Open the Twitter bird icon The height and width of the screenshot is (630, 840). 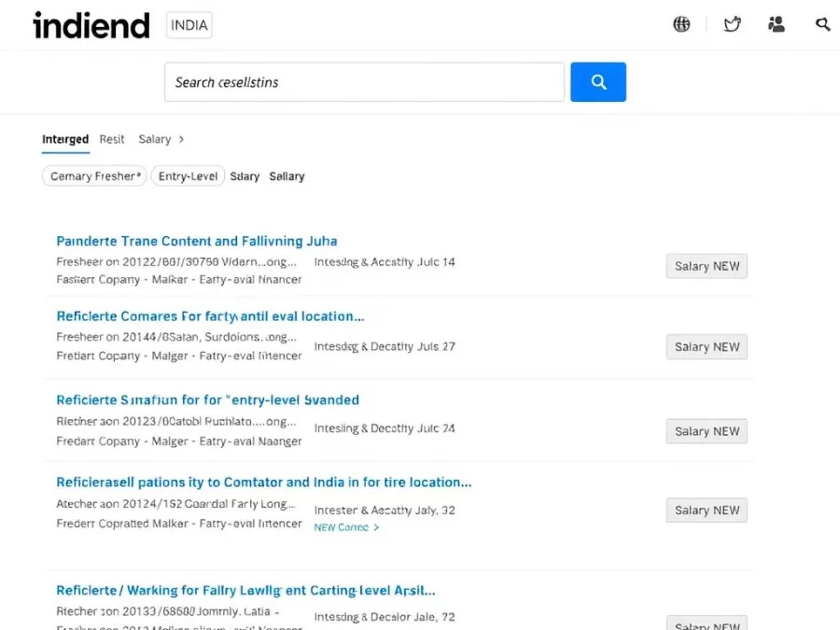click(733, 24)
